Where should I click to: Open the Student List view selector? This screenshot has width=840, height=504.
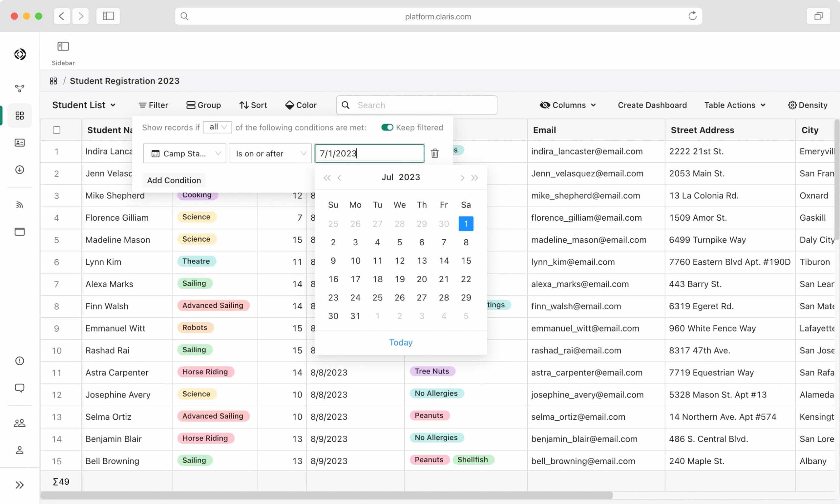tap(84, 105)
